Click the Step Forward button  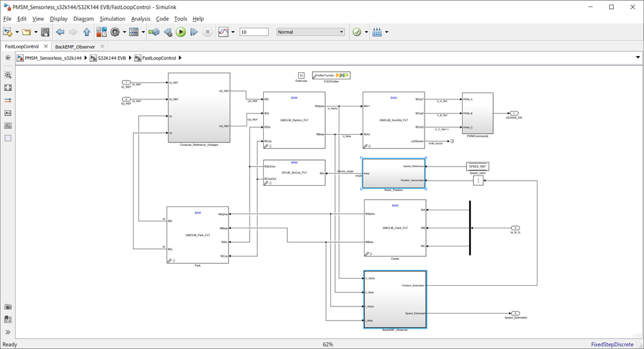click(x=194, y=32)
